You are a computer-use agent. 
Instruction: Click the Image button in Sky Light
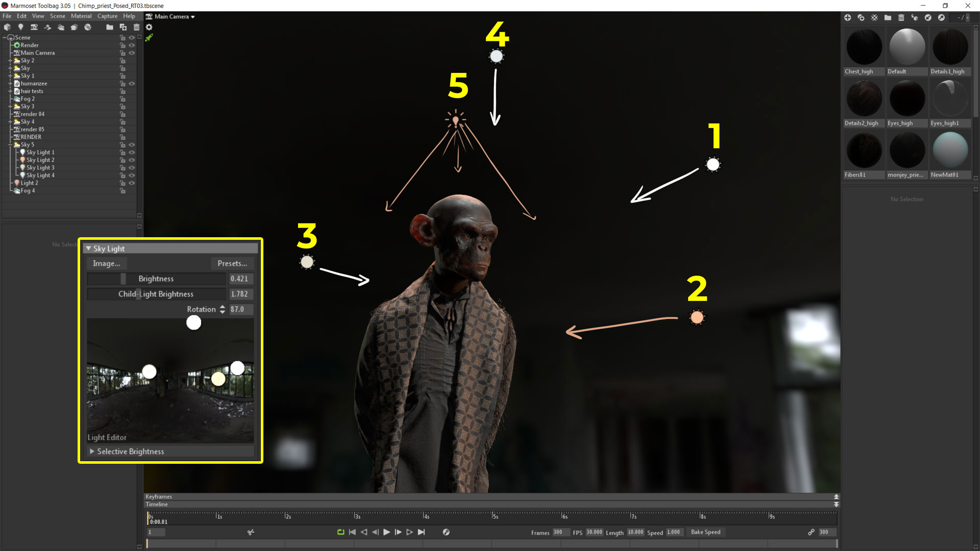(x=105, y=263)
